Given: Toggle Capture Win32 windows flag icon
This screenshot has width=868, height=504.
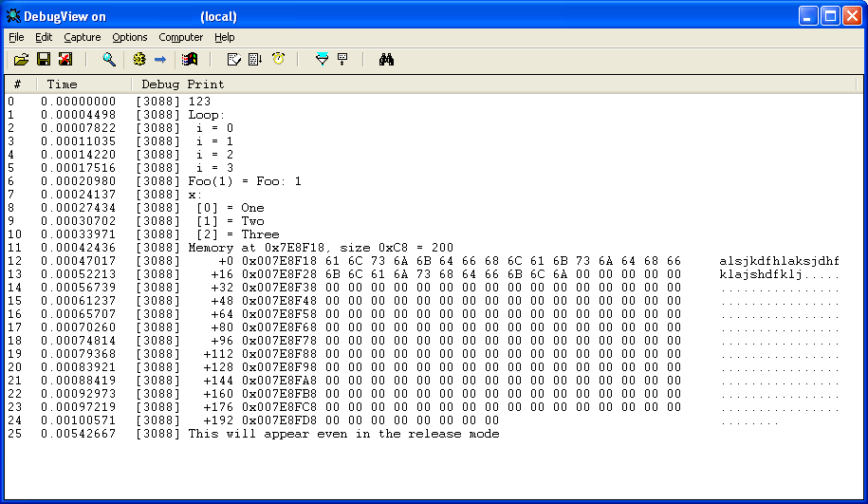Looking at the screenshot, I should 190,60.
